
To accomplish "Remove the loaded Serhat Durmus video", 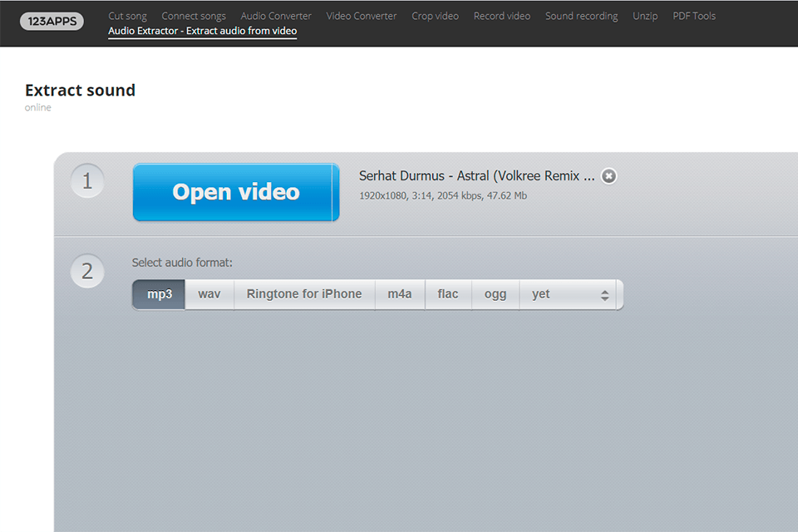I will 608,175.
